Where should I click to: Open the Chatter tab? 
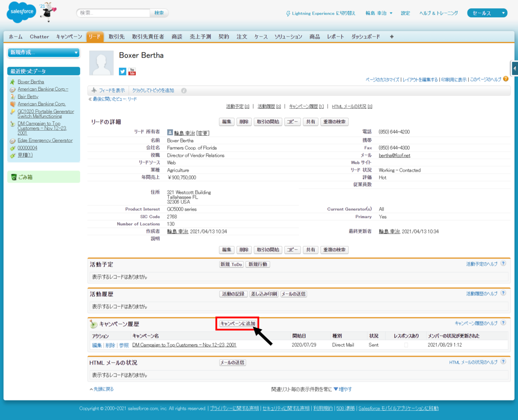coord(40,37)
